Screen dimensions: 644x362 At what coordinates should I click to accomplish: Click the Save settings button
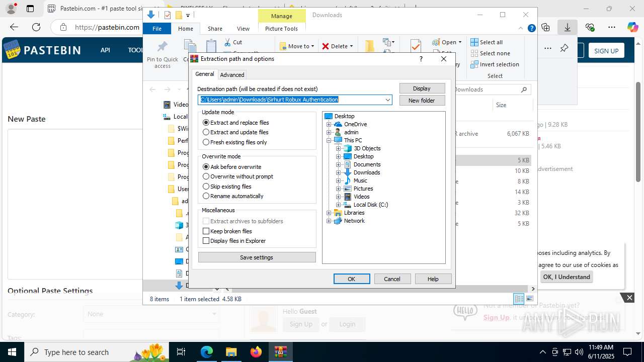[x=257, y=257]
